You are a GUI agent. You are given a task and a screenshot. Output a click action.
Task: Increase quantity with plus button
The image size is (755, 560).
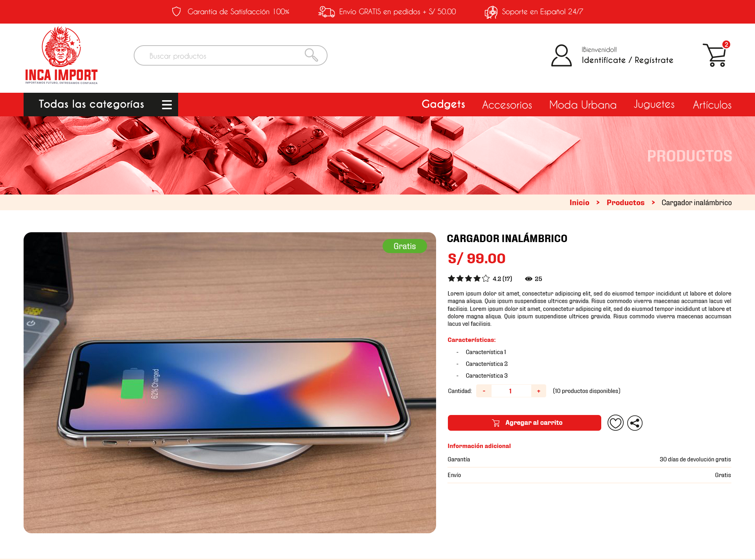coord(538,391)
